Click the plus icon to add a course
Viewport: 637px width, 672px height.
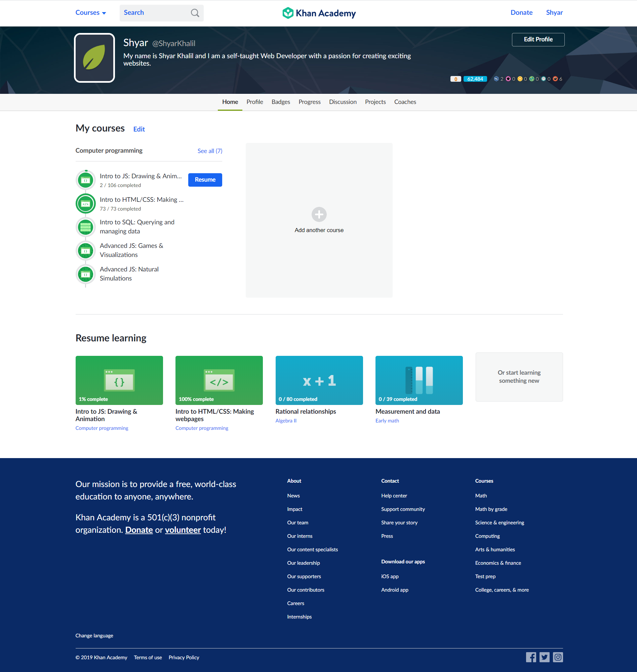[x=319, y=214]
